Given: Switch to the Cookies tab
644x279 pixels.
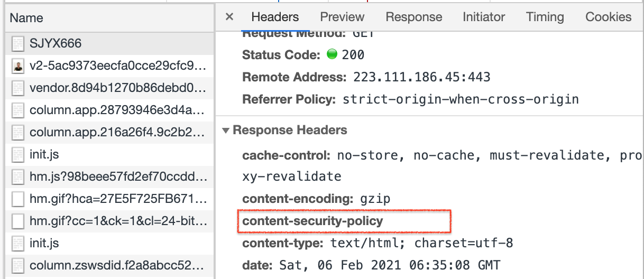Looking at the screenshot, I should click(x=608, y=17).
